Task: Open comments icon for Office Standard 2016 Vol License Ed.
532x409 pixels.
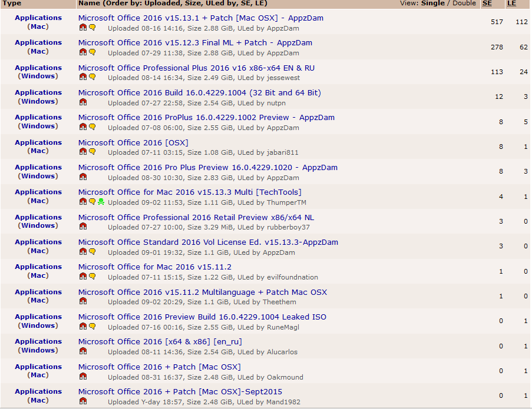Action: tap(92, 252)
